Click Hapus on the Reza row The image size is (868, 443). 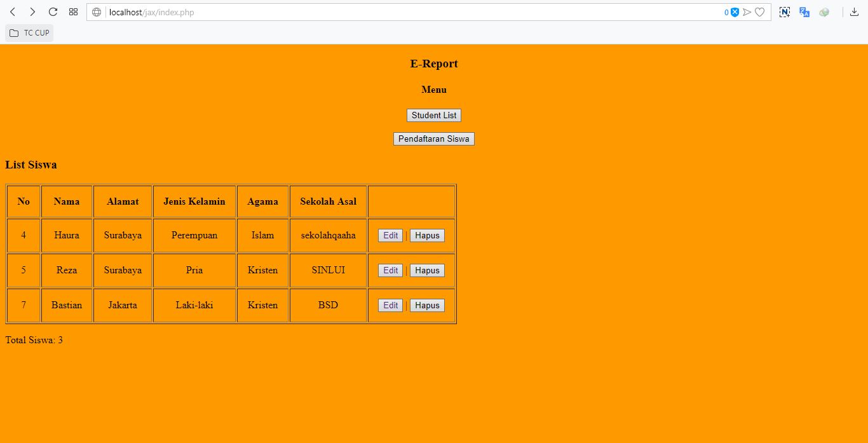[x=427, y=270]
